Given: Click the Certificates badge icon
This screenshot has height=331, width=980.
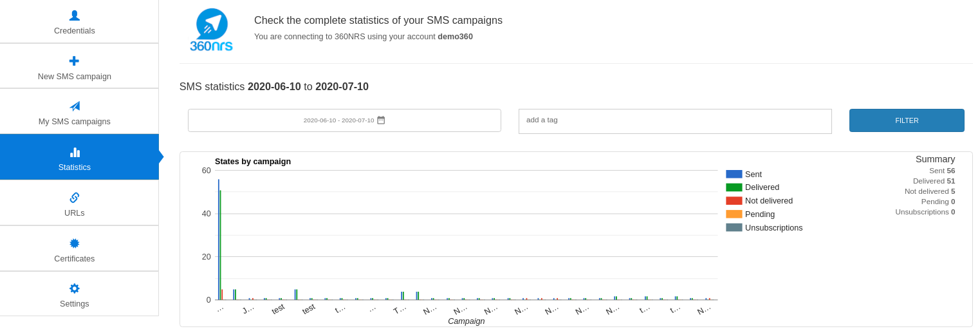Looking at the screenshot, I should pos(75,243).
